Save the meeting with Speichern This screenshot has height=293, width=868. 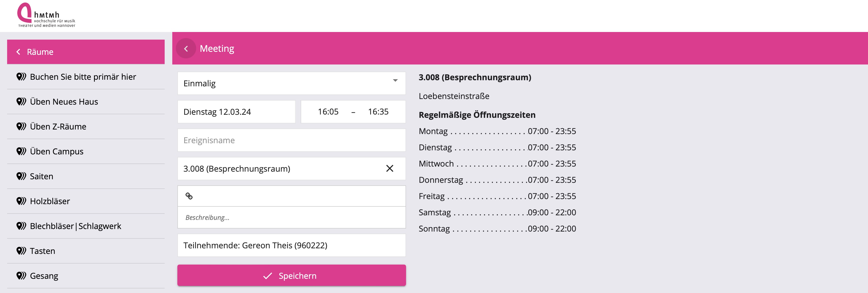tap(291, 275)
